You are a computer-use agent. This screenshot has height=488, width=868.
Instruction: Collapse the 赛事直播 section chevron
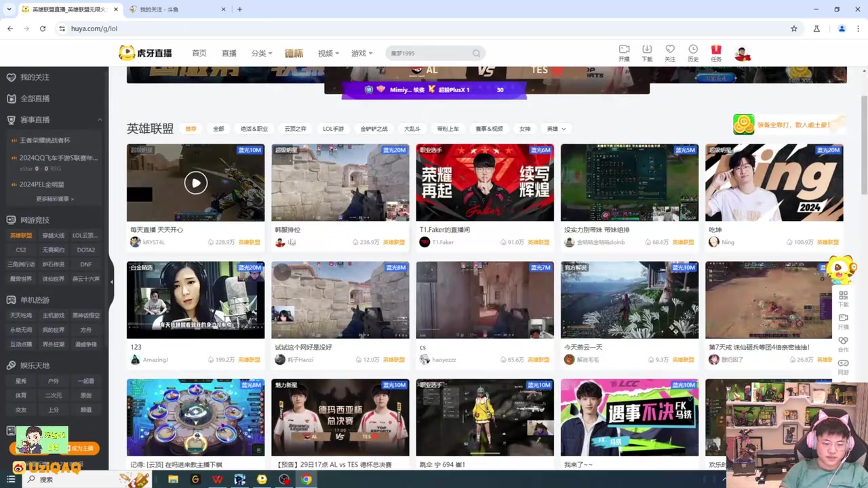click(100, 120)
